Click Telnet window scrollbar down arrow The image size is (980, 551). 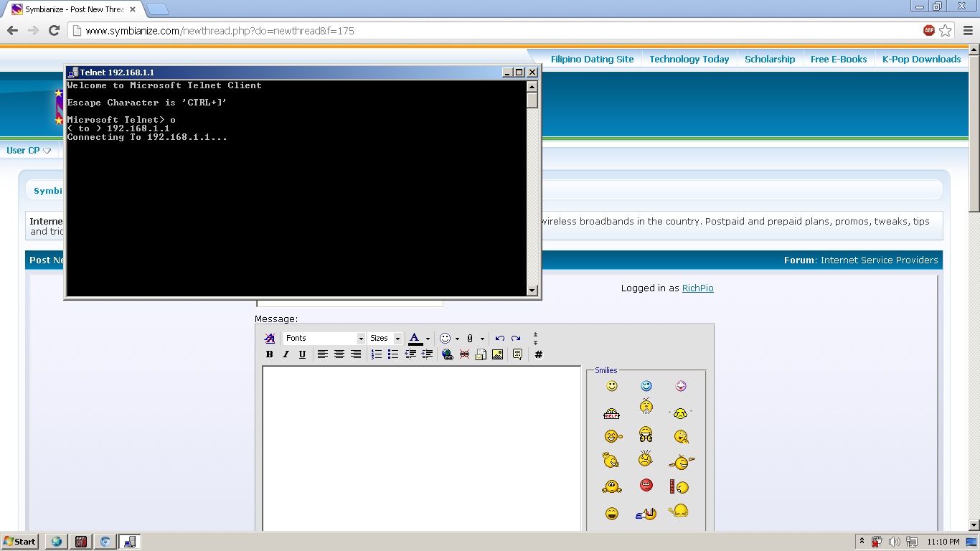(x=532, y=291)
